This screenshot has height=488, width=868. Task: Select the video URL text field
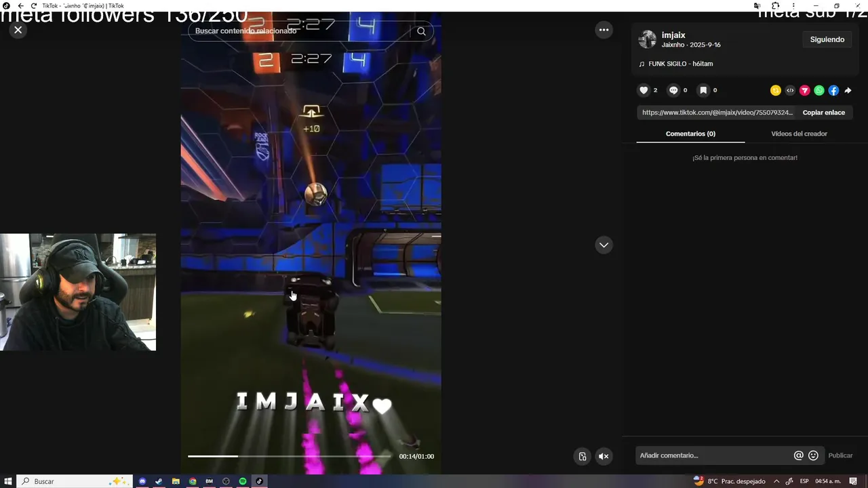717,113
